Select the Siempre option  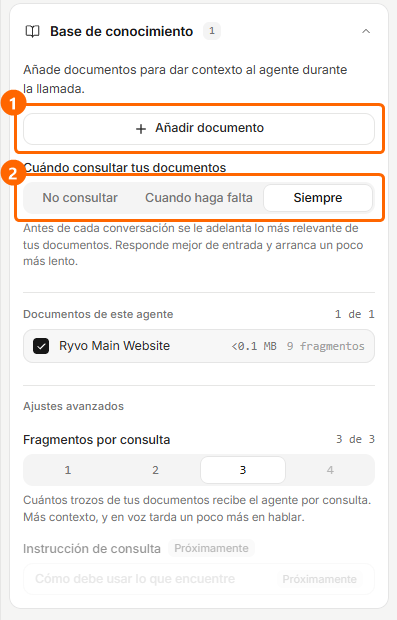(318, 198)
